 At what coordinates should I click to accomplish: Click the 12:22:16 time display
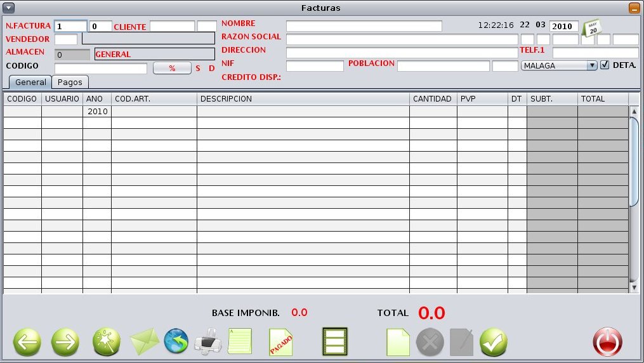[x=496, y=25]
